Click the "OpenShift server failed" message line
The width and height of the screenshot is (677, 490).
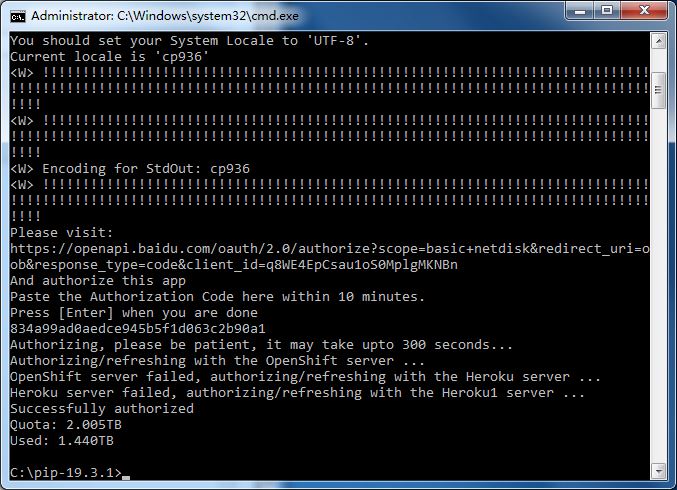coord(306,376)
